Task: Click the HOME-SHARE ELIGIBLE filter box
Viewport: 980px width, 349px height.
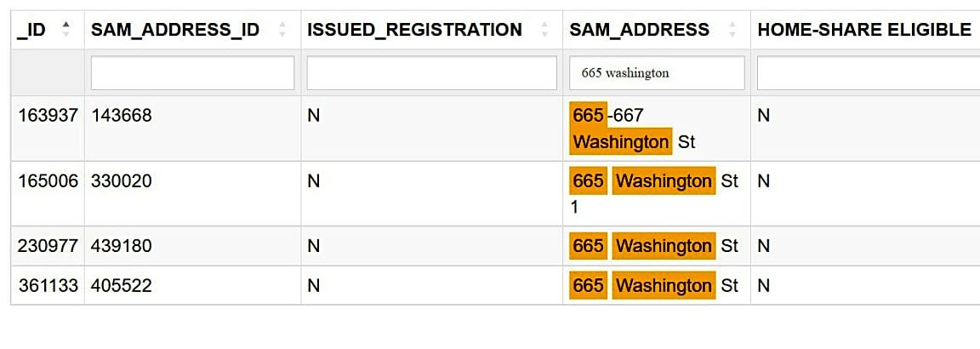Action: coord(868,73)
